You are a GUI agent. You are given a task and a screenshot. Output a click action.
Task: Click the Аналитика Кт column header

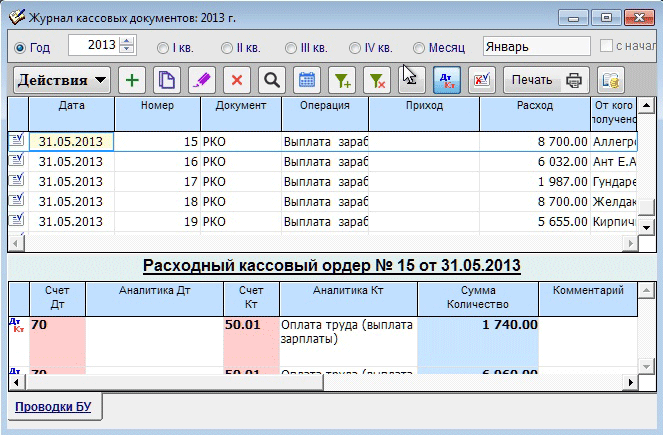click(x=348, y=299)
